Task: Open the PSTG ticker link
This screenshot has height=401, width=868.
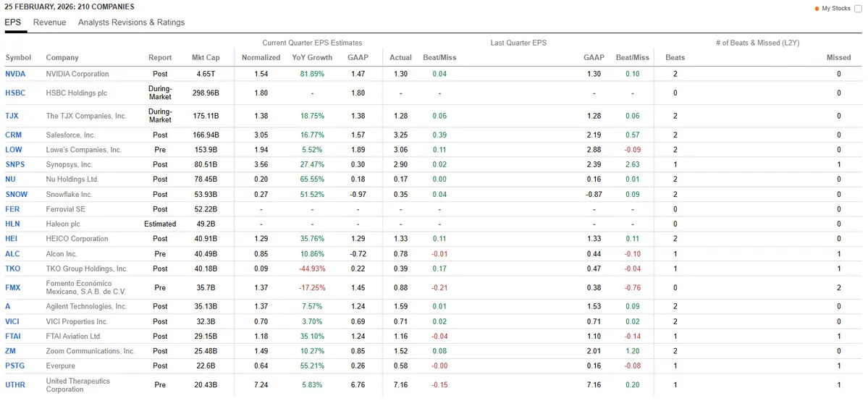Action: (15, 366)
